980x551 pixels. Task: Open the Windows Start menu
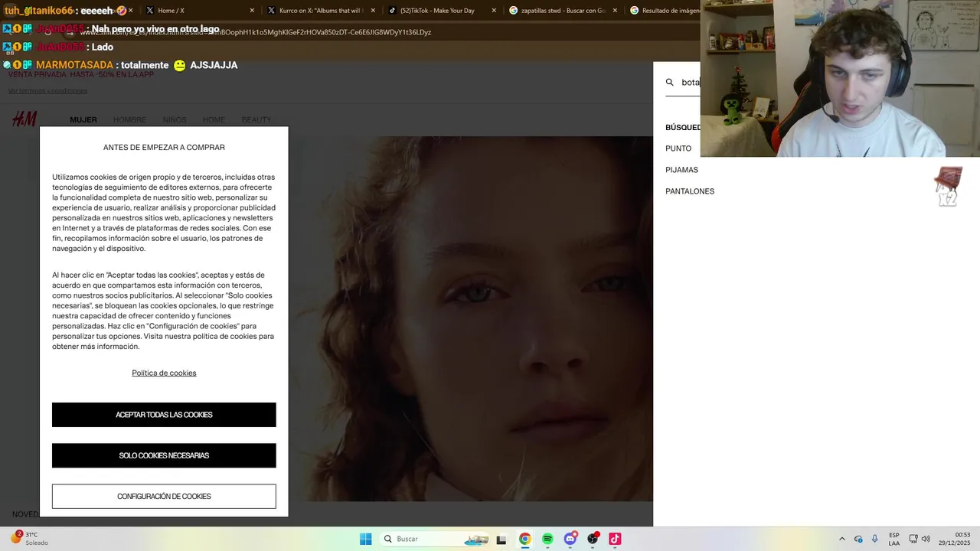366,539
